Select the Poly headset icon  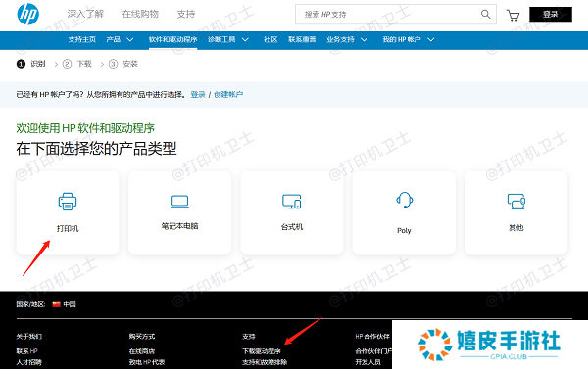click(404, 200)
